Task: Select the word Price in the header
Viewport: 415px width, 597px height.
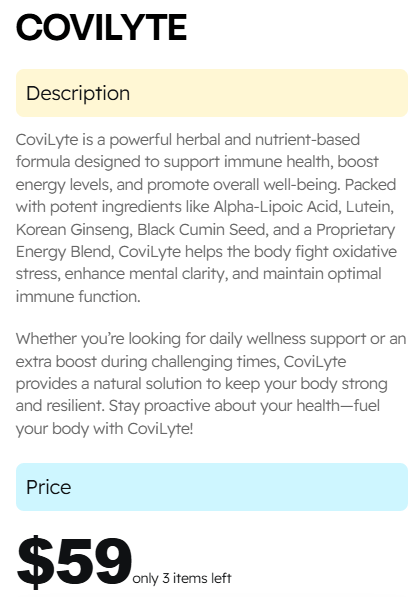Action: (x=48, y=487)
